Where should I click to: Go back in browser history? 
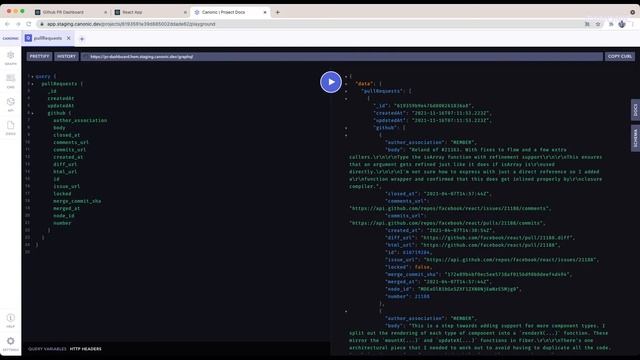pos(7,24)
